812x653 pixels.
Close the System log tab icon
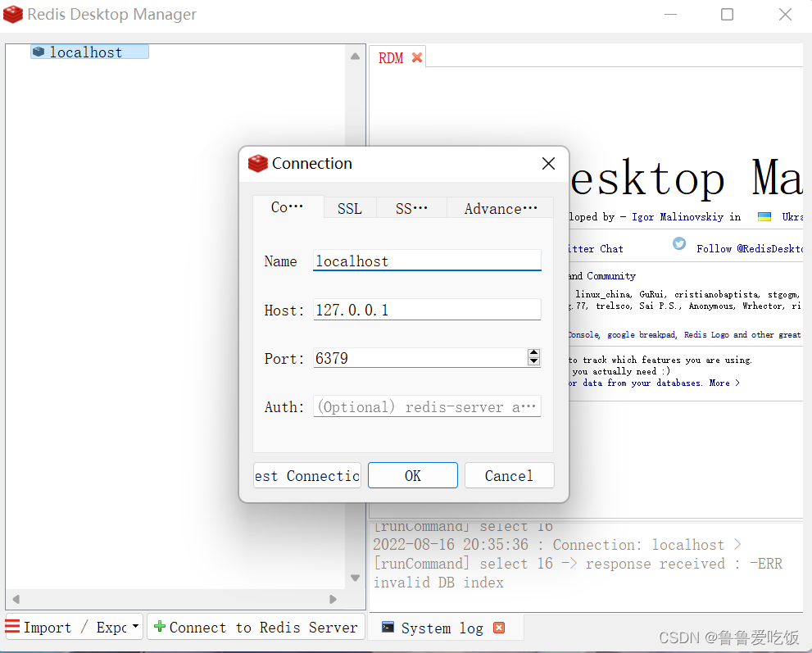[x=499, y=628]
